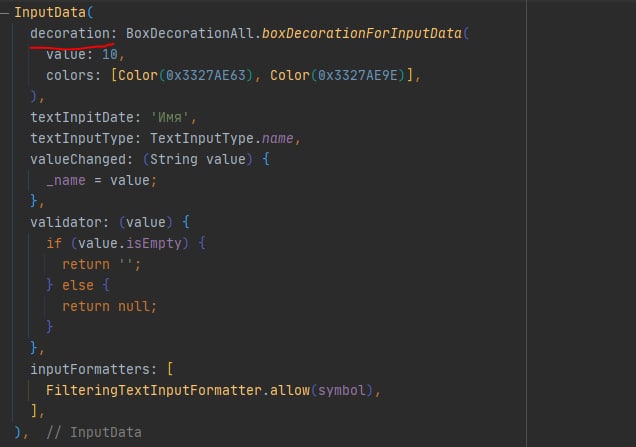Select the value '10' number literal
The height and width of the screenshot is (447, 636).
110,54
